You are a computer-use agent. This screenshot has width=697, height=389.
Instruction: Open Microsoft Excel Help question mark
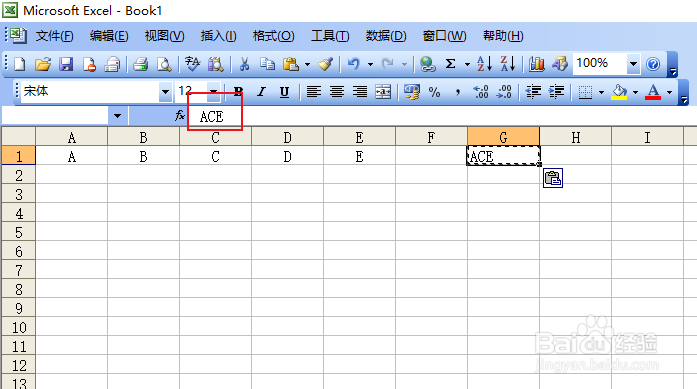point(653,64)
